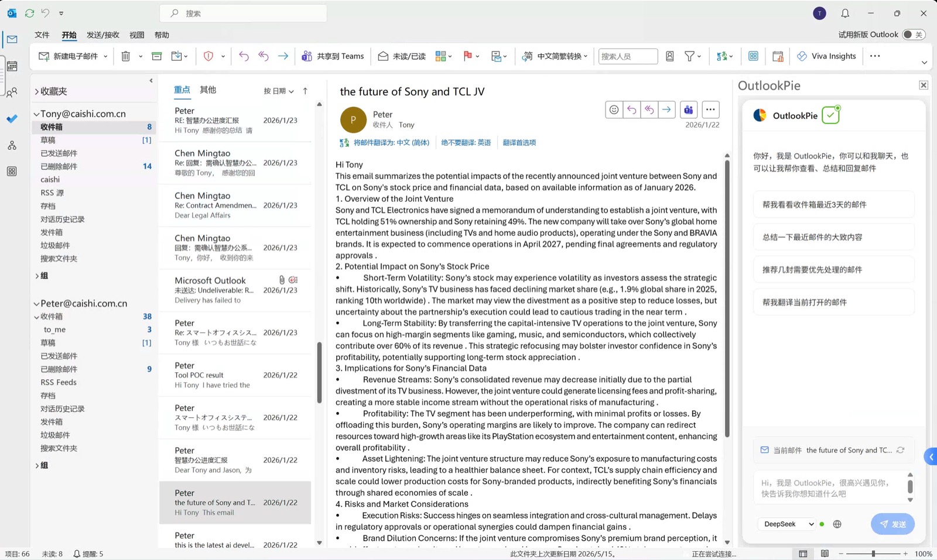Switch to normal view in status bar
The height and width of the screenshot is (560, 937).
[x=803, y=554]
